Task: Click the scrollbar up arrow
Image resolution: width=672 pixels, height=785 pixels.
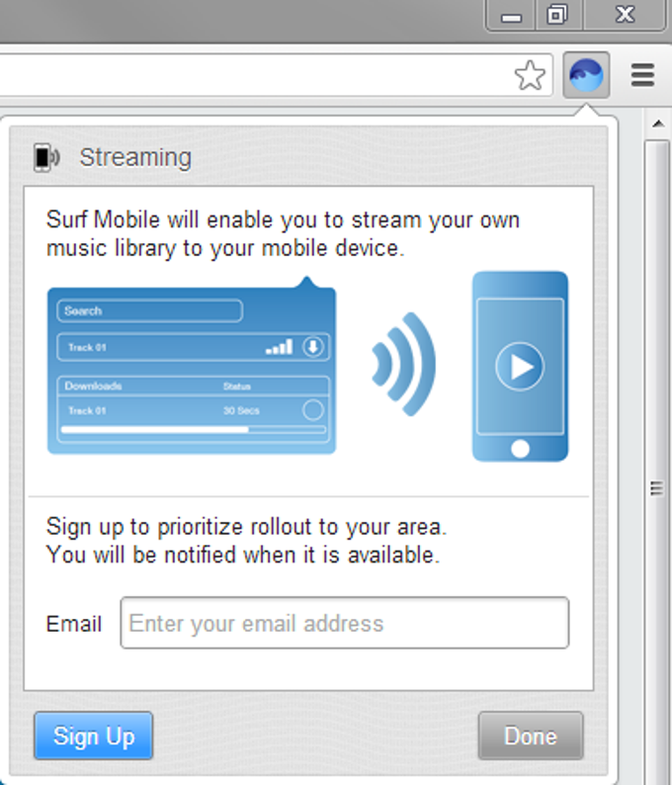Action: pos(658,124)
